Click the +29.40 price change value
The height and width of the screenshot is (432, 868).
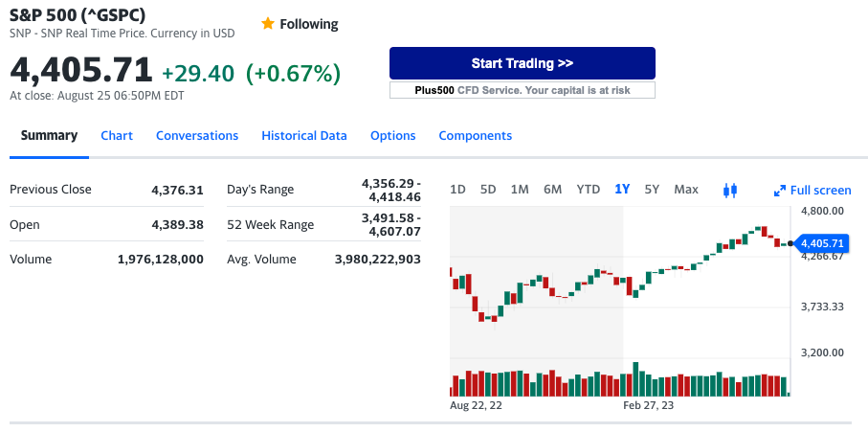tap(198, 73)
